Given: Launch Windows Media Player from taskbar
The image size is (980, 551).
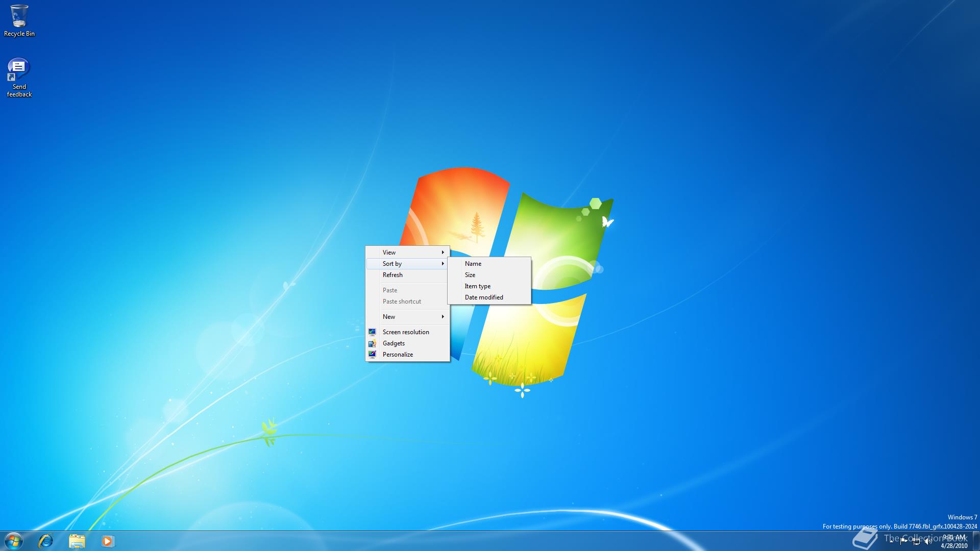Looking at the screenshot, I should 107,541.
